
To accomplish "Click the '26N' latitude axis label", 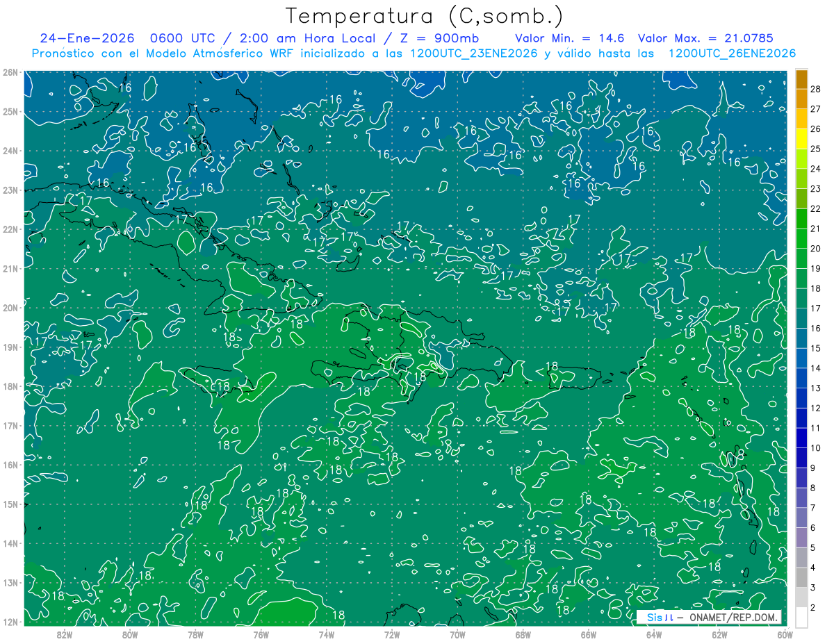I will coord(10,72).
